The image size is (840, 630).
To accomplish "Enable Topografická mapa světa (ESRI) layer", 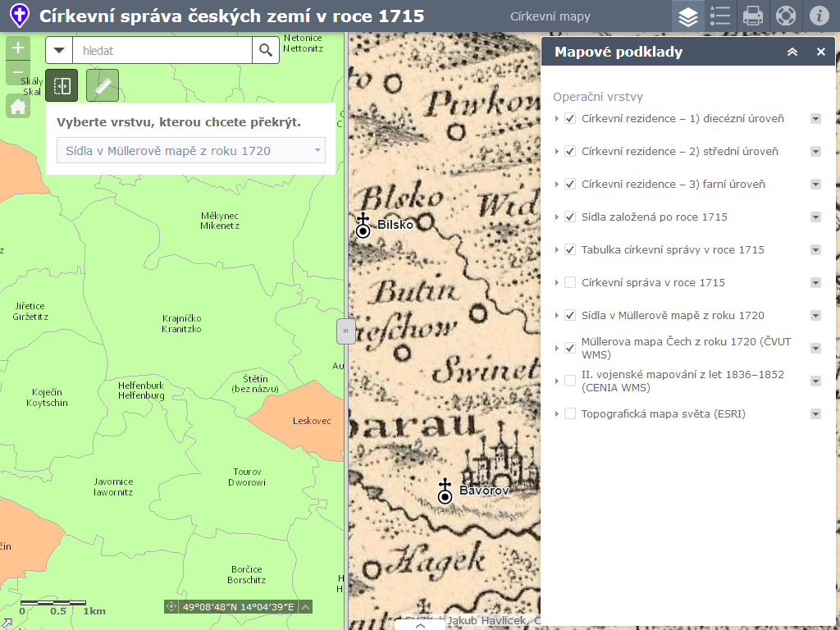I will pos(570,414).
